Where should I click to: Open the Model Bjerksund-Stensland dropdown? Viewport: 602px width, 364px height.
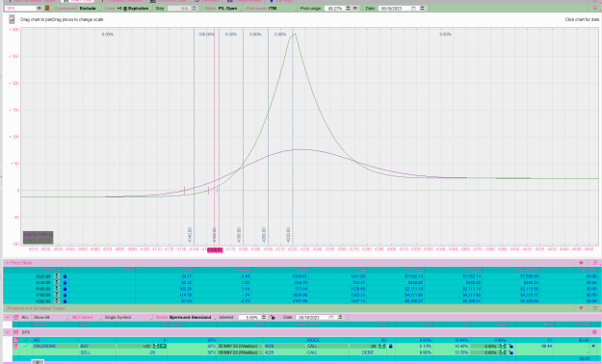tap(184, 318)
